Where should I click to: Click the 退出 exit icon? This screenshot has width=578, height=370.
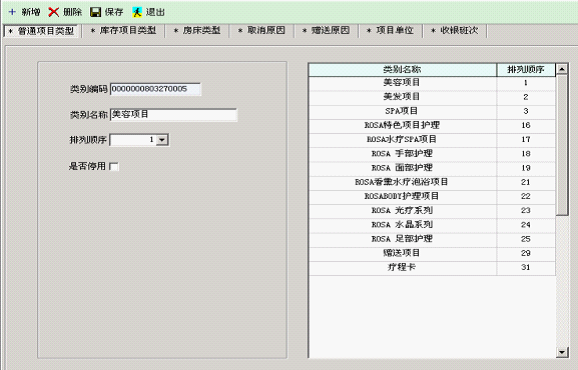[x=137, y=12]
